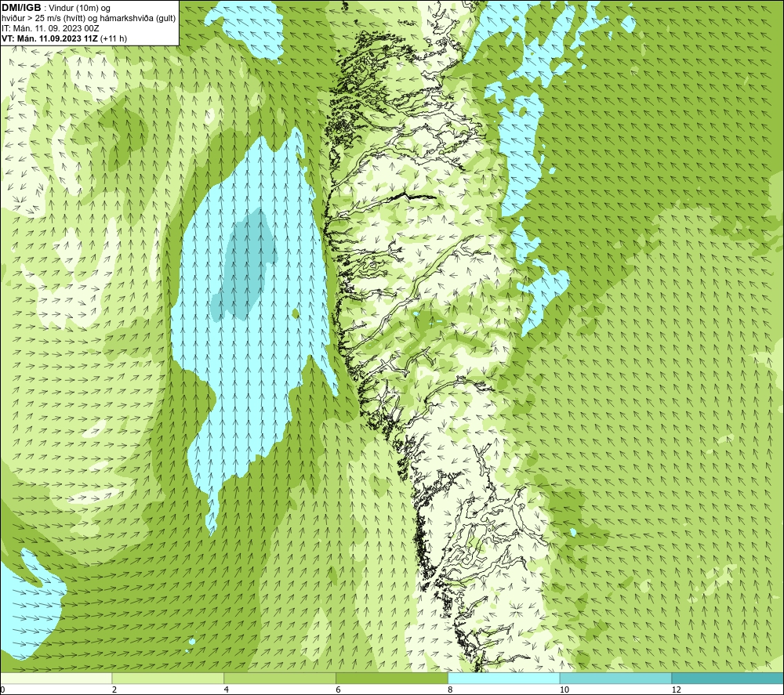Image resolution: width=784 pixels, height=695 pixels.
Task: Click the 'Vindur (10m) og' legend text
Action: [x=81, y=8]
